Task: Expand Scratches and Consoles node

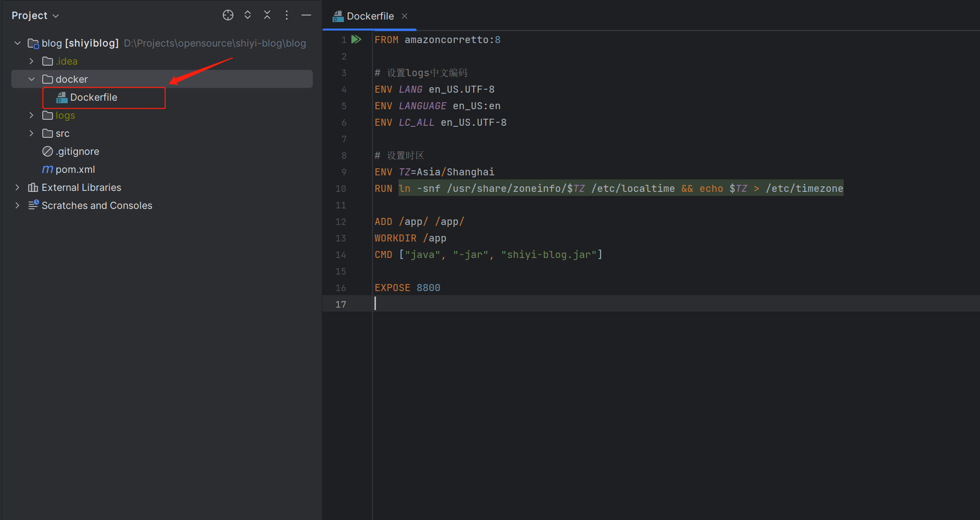Action: tap(18, 205)
